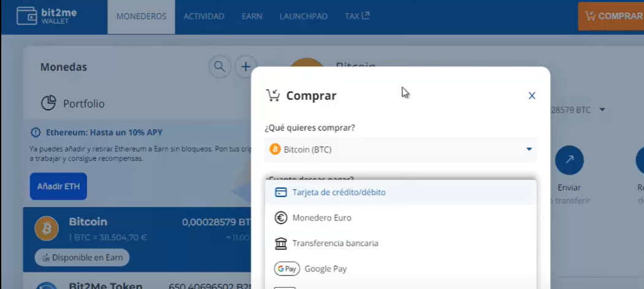This screenshot has height=289, width=644.
Task: Click the Añadir ETH button
Action: [58, 187]
